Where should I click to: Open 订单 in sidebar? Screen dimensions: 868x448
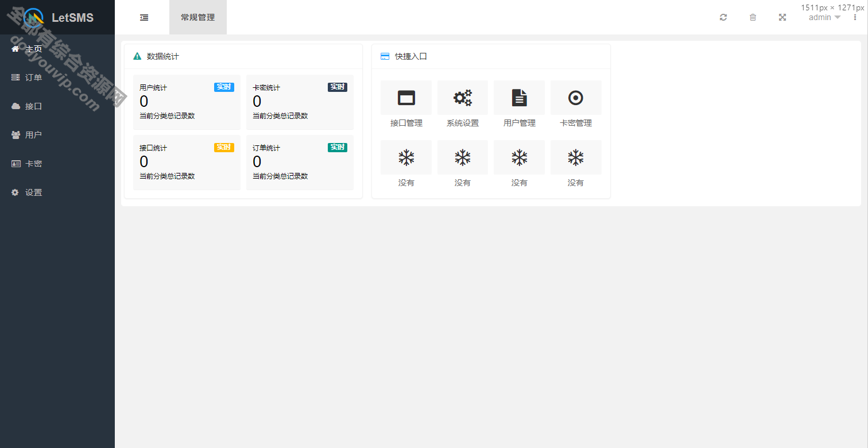click(x=57, y=78)
